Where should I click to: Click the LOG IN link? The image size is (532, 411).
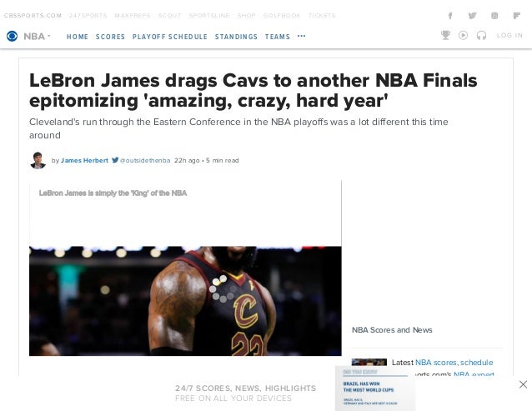coord(509,35)
